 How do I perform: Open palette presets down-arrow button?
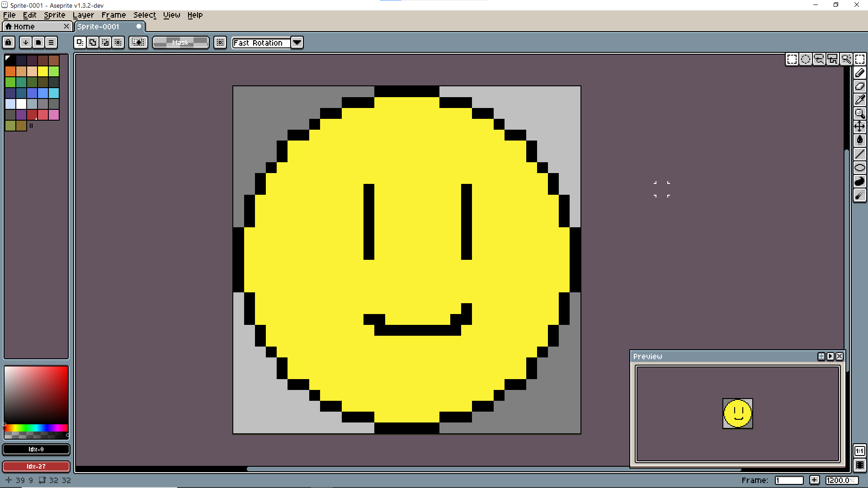(26, 42)
